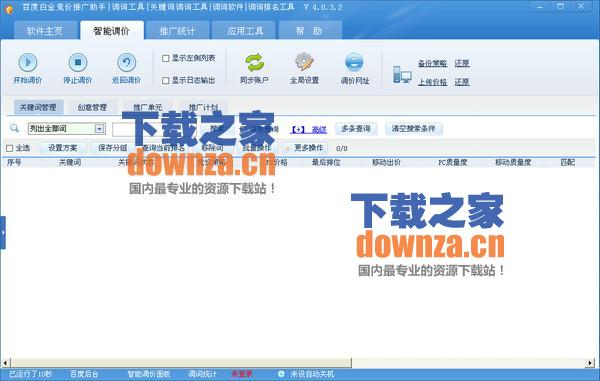The height and width of the screenshot is (381, 600).
Task: Click 智能调价面板 in status bar
Action: click(x=149, y=374)
